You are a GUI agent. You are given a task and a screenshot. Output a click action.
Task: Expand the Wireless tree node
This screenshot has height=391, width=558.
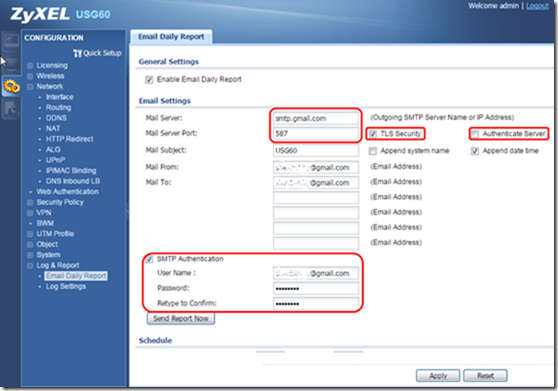30,76
